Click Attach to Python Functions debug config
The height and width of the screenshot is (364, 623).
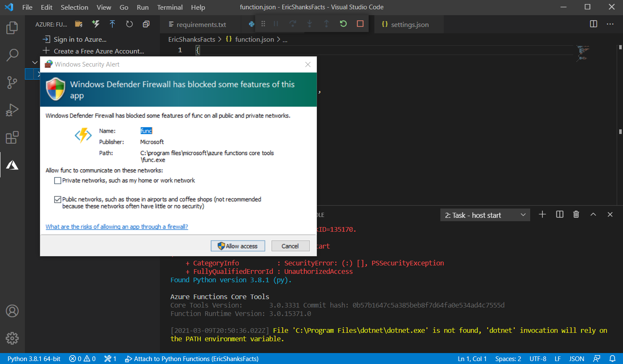click(x=192, y=359)
